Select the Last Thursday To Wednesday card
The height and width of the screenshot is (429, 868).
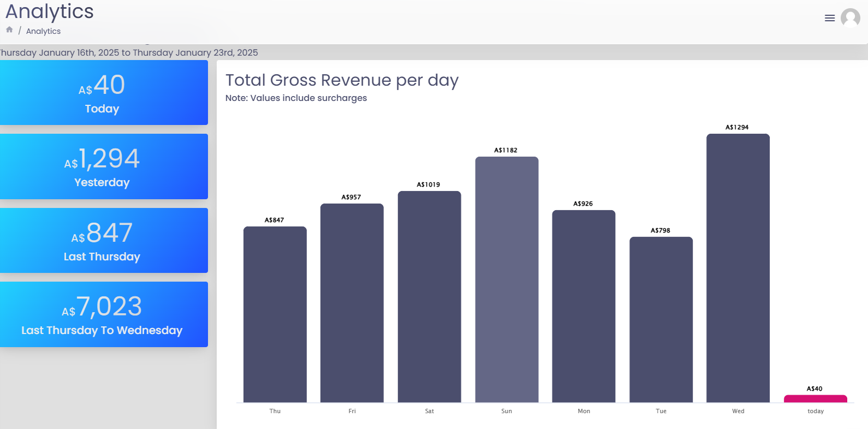tap(104, 314)
